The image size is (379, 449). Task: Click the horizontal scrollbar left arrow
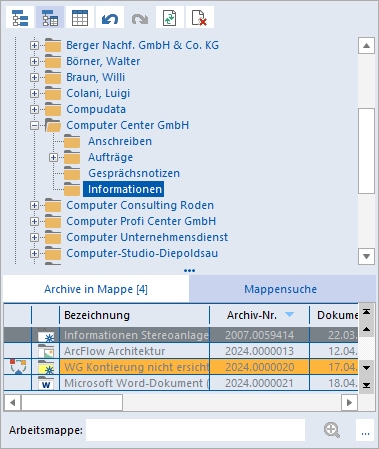pyautogui.click(x=12, y=403)
